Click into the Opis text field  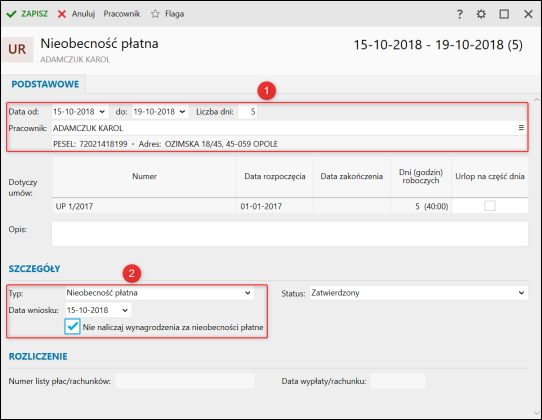pos(290,234)
